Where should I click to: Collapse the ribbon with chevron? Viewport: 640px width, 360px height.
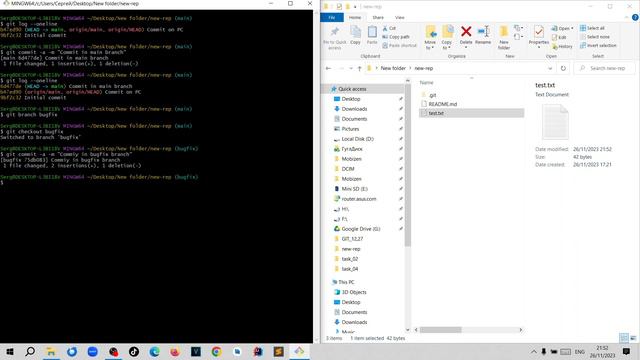pyautogui.click(x=627, y=17)
